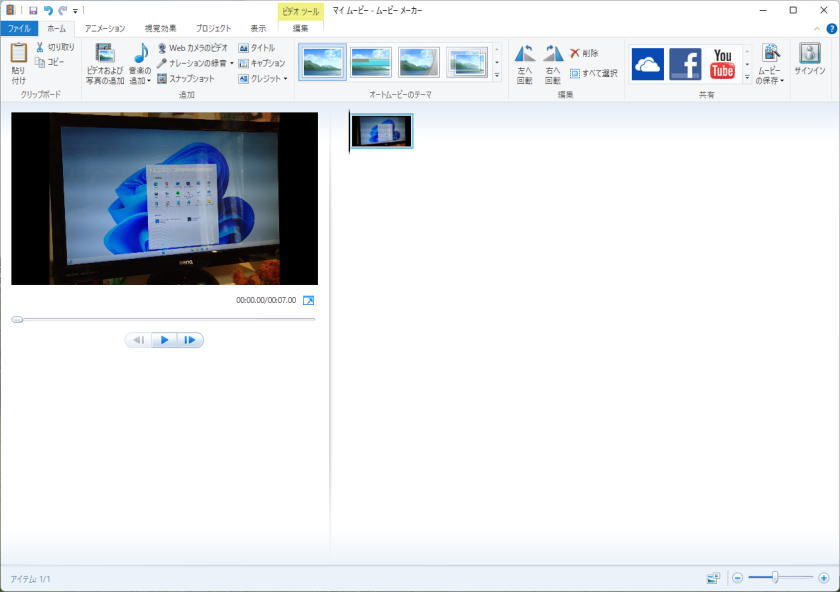
Task: Select the video clip thumbnail on storyboard
Action: [x=381, y=131]
